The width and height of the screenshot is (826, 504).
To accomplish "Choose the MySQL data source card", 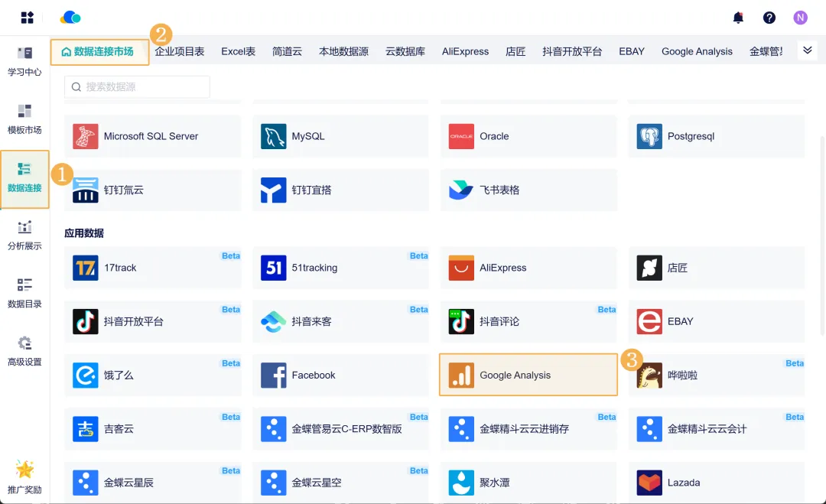I will pyautogui.click(x=340, y=136).
